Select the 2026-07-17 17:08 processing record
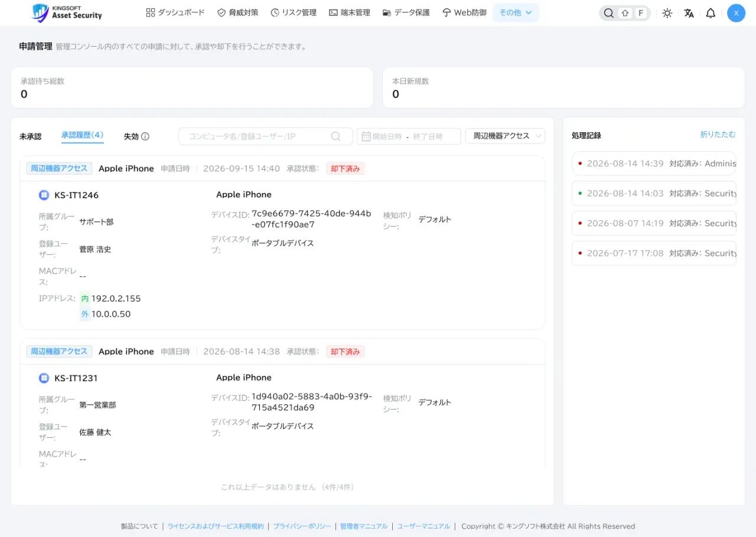Image resolution: width=756 pixels, height=537 pixels. (654, 253)
